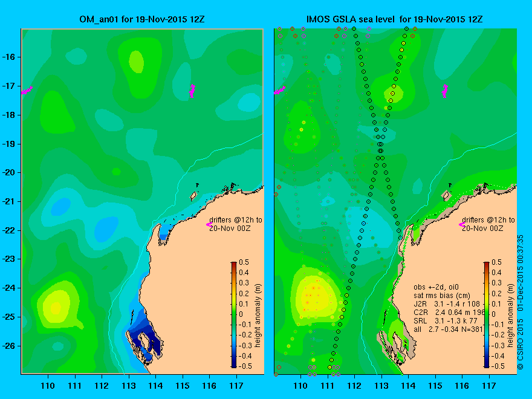Click the '0' value on the GSLA color bar

point(494,314)
